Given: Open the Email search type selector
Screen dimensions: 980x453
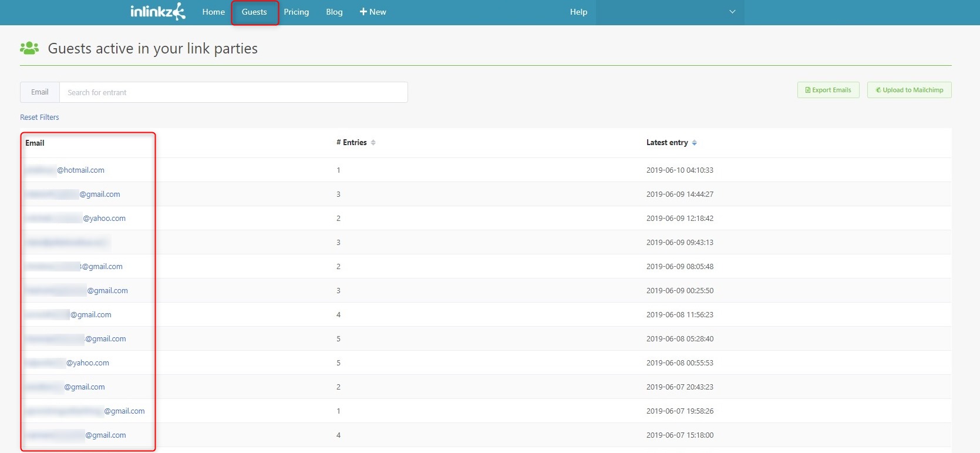Looking at the screenshot, I should pos(40,92).
